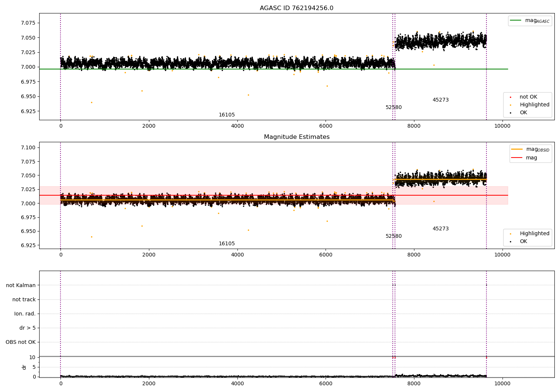Click obsid label 16105 in the AGASC ID plot

227,115
